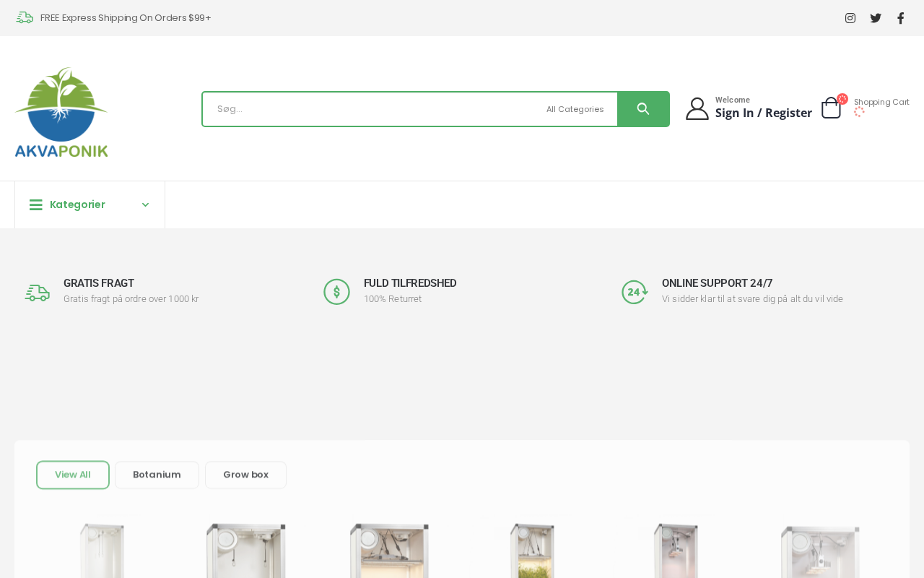The height and width of the screenshot is (578, 924).
Task: Click the Kategorier label
Action: pos(77,204)
